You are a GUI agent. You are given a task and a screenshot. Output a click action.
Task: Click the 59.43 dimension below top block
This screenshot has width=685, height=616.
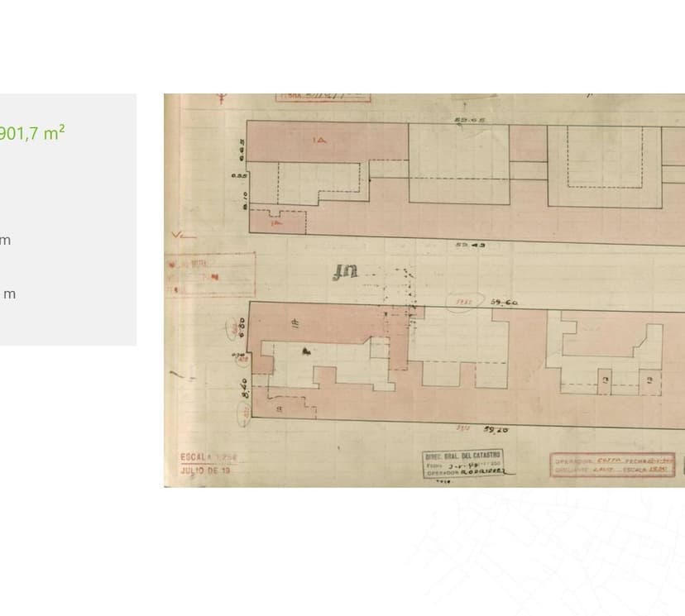click(469, 245)
